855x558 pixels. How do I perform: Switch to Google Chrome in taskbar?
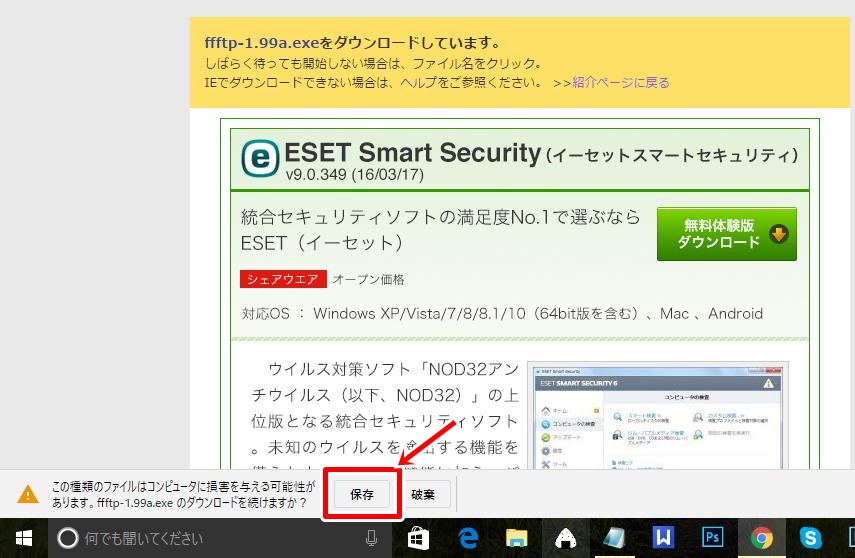point(761,538)
